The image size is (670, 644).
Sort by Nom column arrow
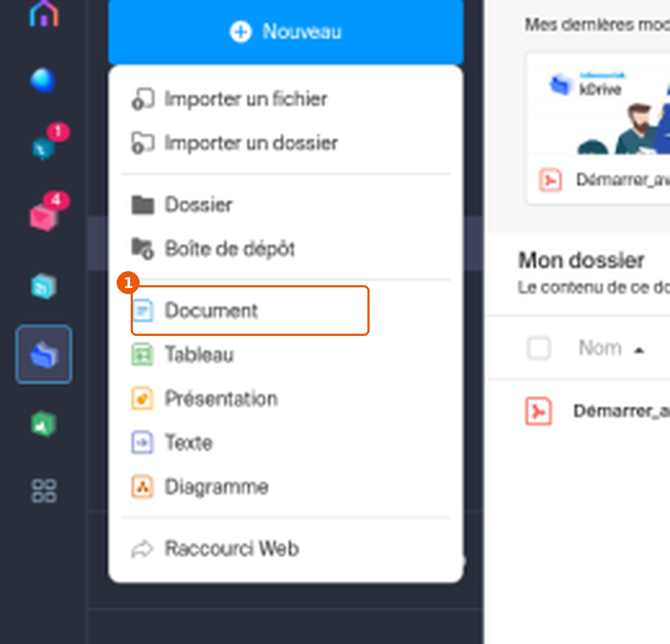[639, 350]
